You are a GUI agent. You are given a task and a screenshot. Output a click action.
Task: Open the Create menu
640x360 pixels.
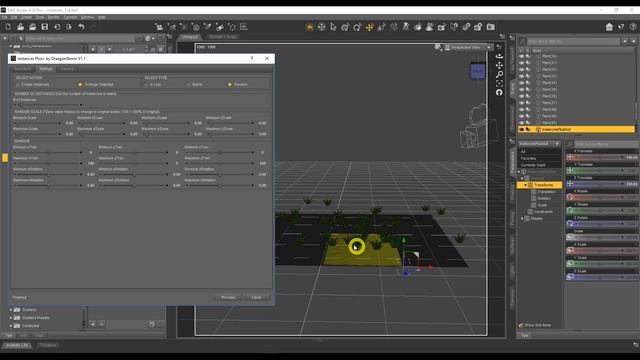tap(26, 17)
